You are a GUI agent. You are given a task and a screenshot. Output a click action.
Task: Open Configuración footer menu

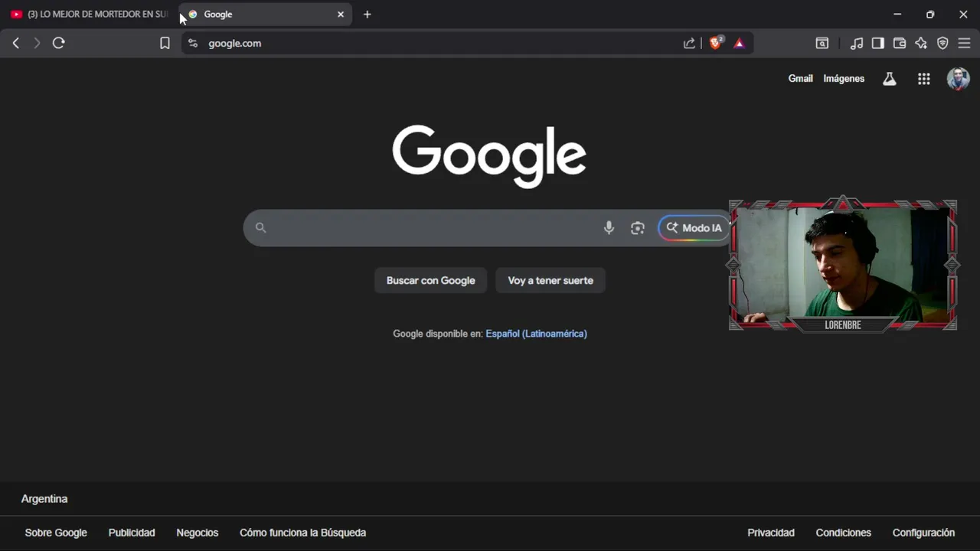[x=923, y=533]
